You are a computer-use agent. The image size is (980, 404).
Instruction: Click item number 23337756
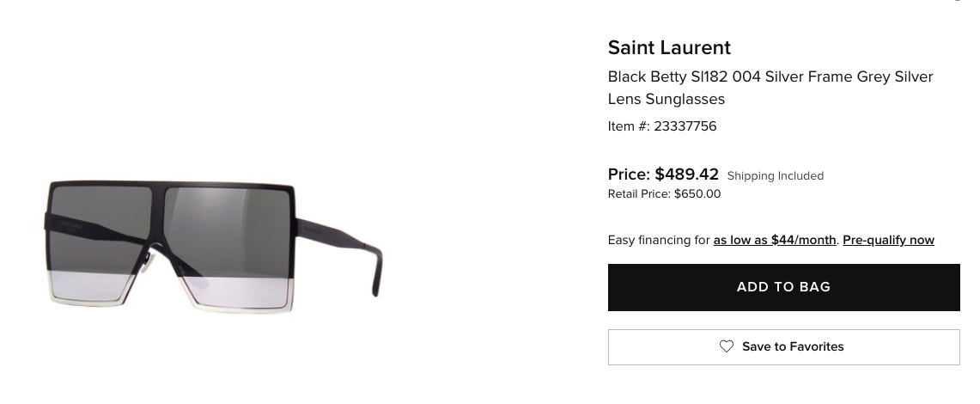point(685,126)
